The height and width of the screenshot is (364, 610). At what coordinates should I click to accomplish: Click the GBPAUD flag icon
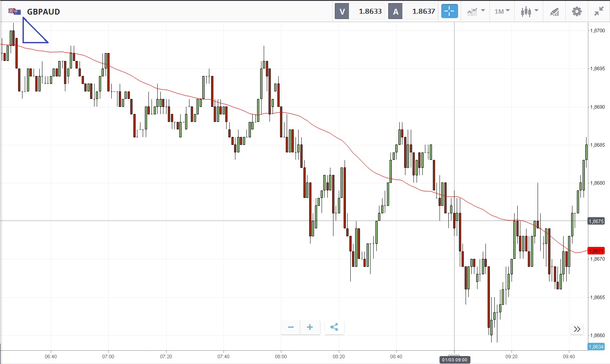[15, 11]
